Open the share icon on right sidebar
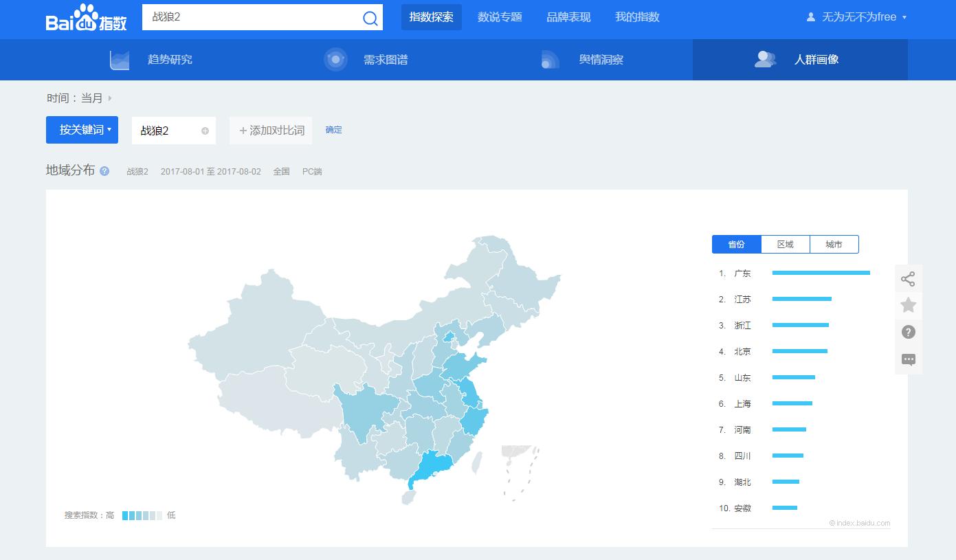This screenshot has height=560, width=956. tap(908, 278)
